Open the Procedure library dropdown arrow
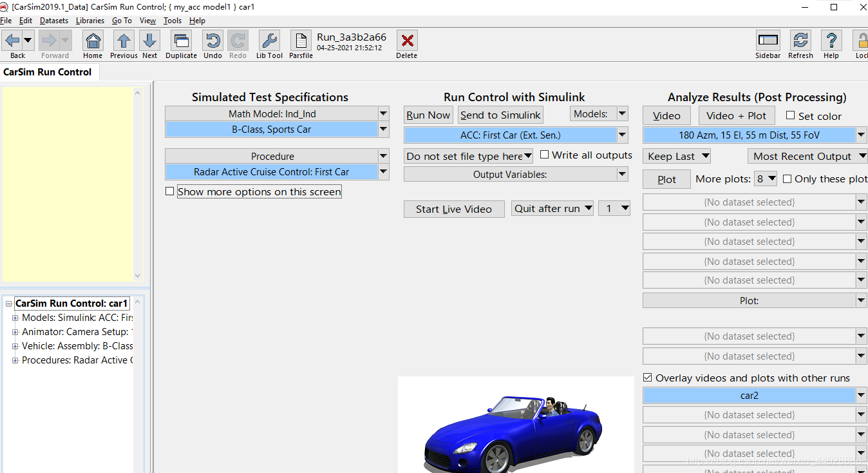This screenshot has height=473, width=868. pos(383,156)
